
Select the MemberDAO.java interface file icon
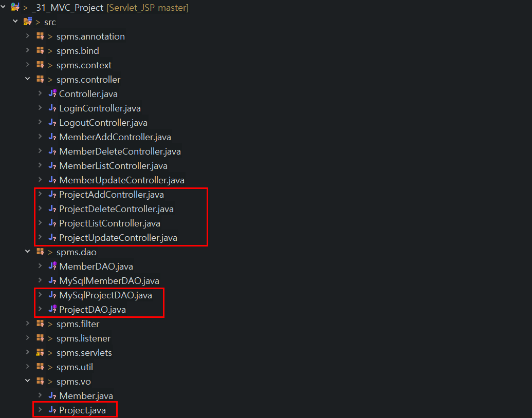(x=52, y=266)
